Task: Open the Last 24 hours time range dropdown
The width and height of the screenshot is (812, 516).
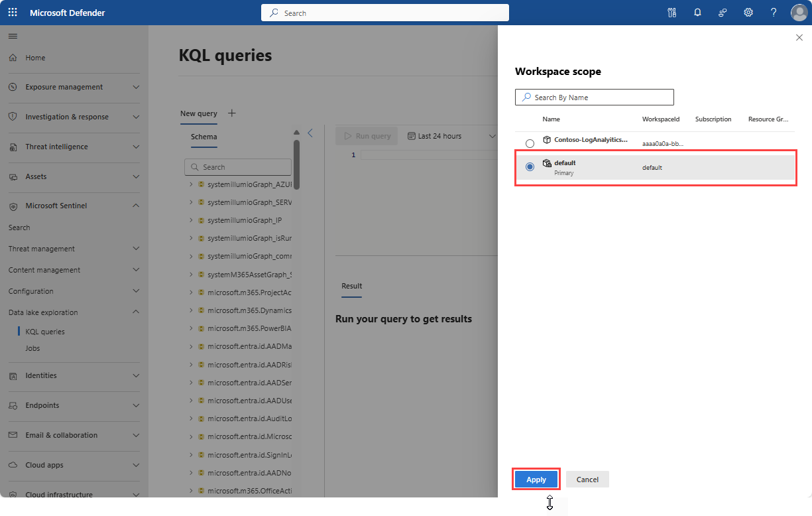Action: (x=451, y=136)
